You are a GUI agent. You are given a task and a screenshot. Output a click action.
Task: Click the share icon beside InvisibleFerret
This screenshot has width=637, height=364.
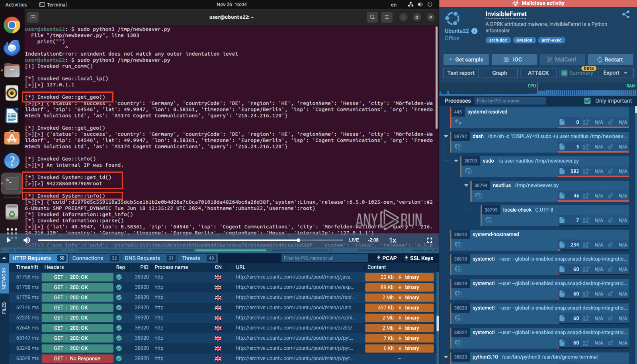(626, 14)
